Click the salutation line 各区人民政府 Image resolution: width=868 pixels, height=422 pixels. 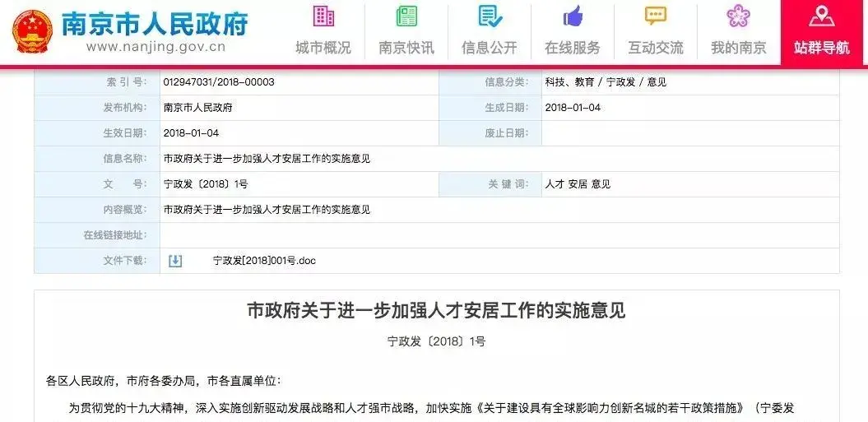pyautogui.click(x=163, y=381)
